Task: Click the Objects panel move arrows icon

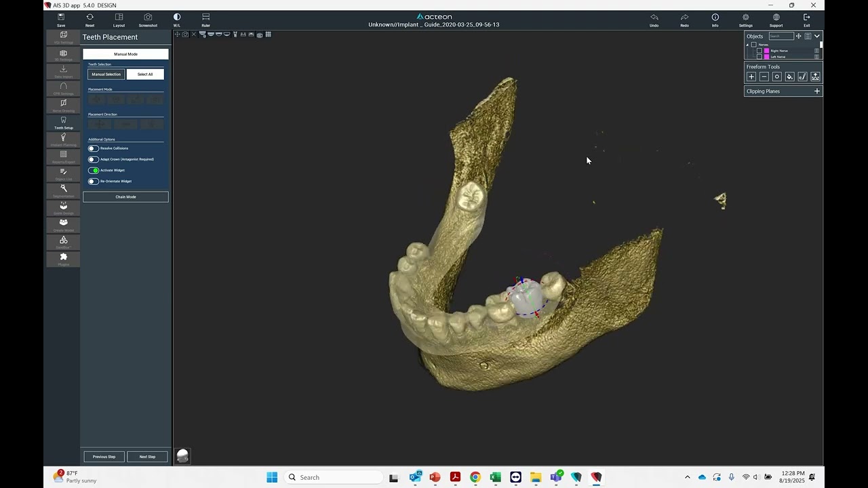Action: coord(799,36)
